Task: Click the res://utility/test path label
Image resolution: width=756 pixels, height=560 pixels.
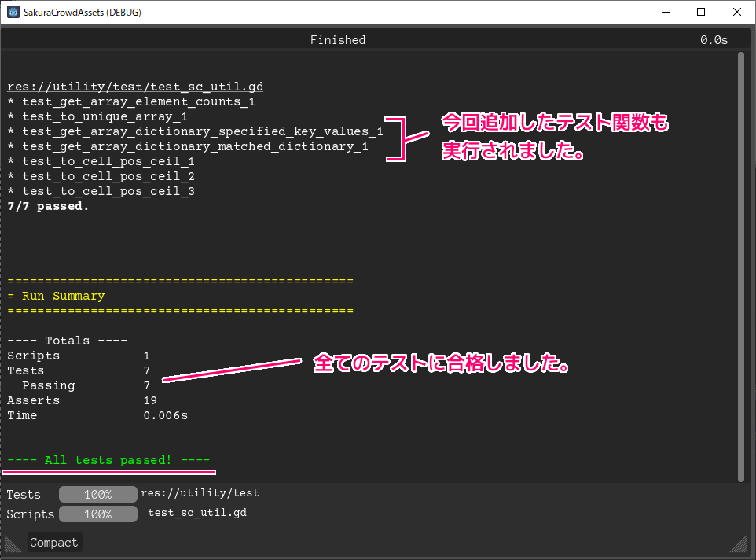Action: [200, 492]
